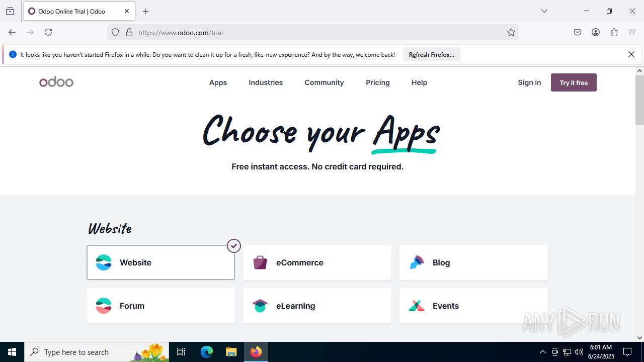Click the taskbar search box
The width and height of the screenshot is (644, 362).
[x=97, y=352]
